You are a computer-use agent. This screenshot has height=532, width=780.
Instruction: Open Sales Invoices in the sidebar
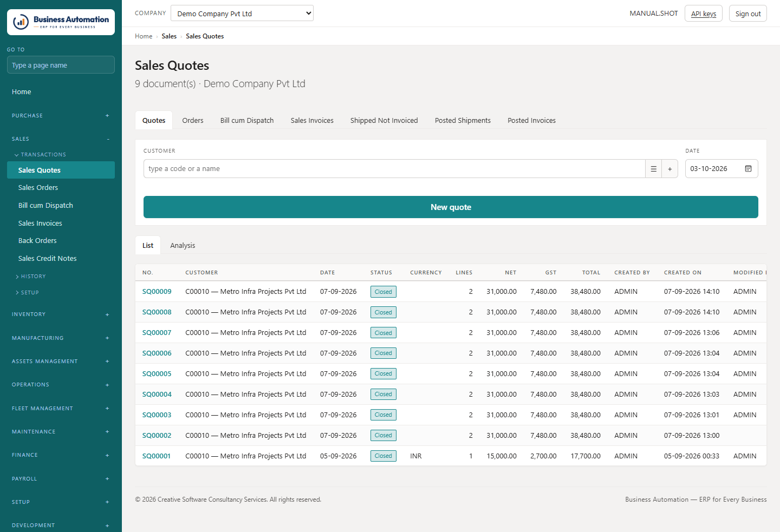click(61, 224)
